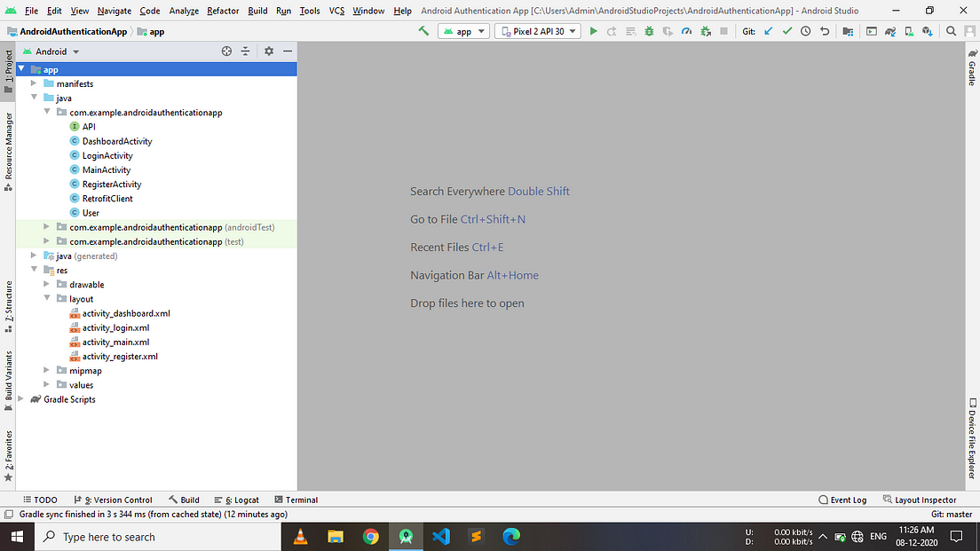This screenshot has width=980, height=551.
Task: Click the locate target icon in Project panel
Action: tap(226, 51)
